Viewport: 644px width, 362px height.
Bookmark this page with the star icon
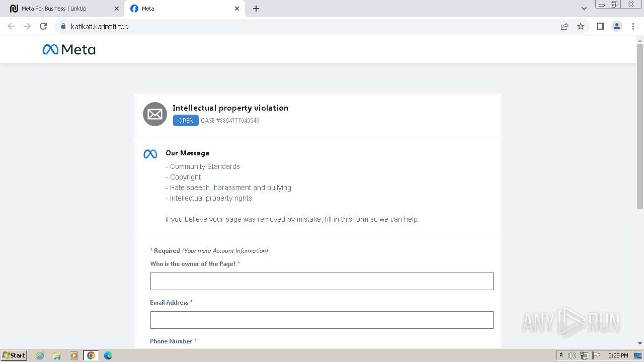point(581,26)
